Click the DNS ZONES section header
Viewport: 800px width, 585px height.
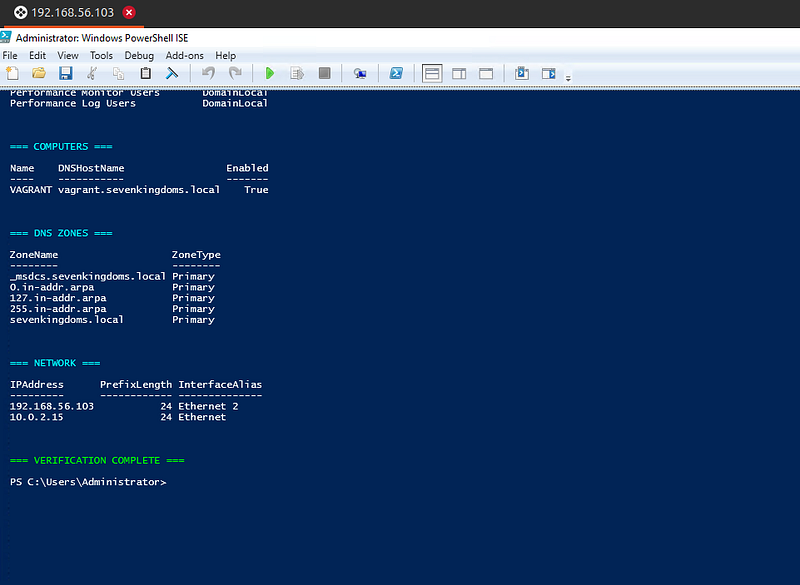[61, 233]
